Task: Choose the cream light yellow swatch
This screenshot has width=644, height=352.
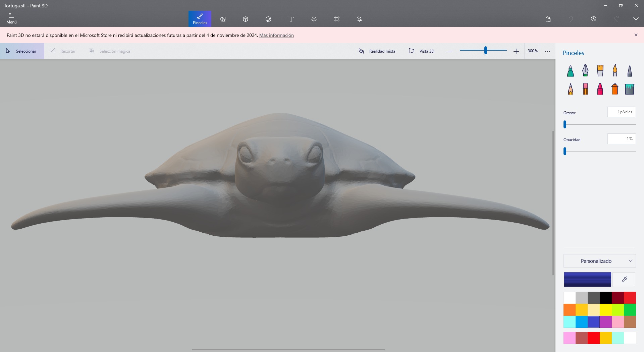Action: coord(594,310)
